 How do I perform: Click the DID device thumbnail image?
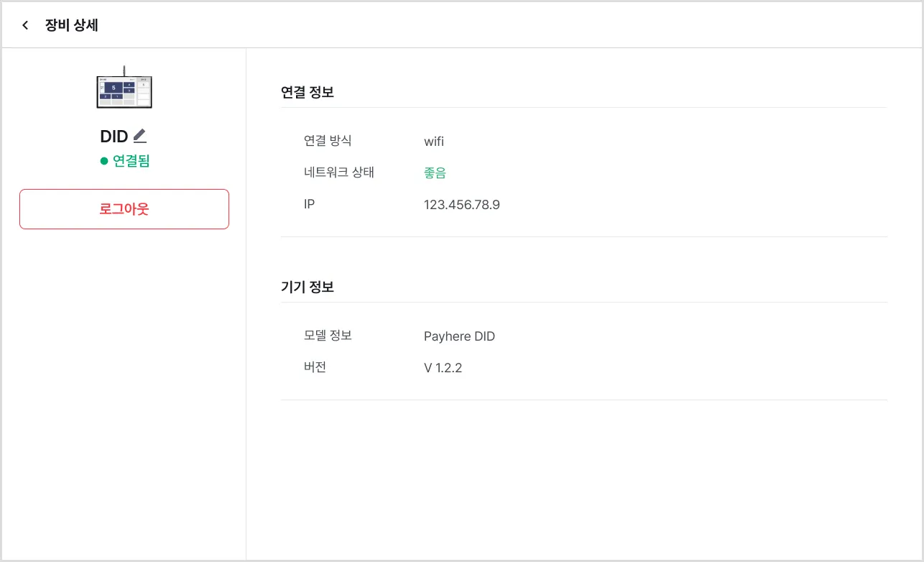pyautogui.click(x=124, y=90)
